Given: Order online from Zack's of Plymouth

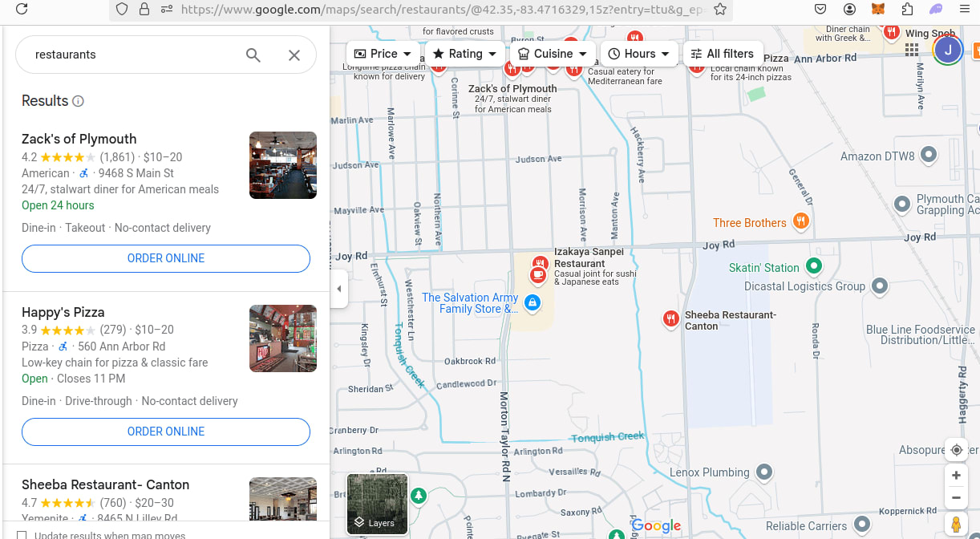Looking at the screenshot, I should click(166, 258).
